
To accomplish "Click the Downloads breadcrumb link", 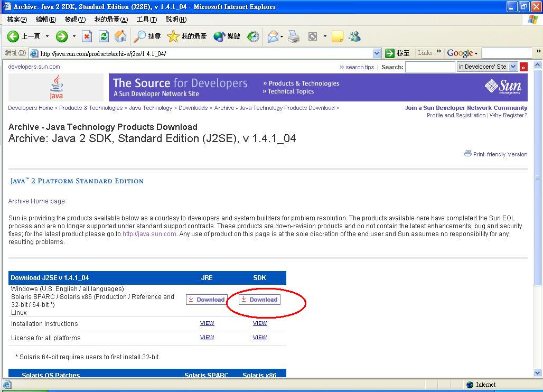I will 193,108.
